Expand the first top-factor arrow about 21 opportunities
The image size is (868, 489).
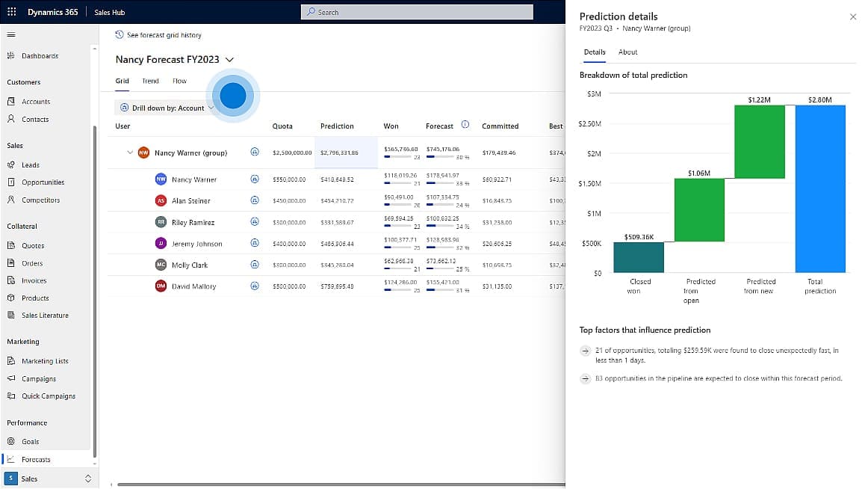click(585, 351)
